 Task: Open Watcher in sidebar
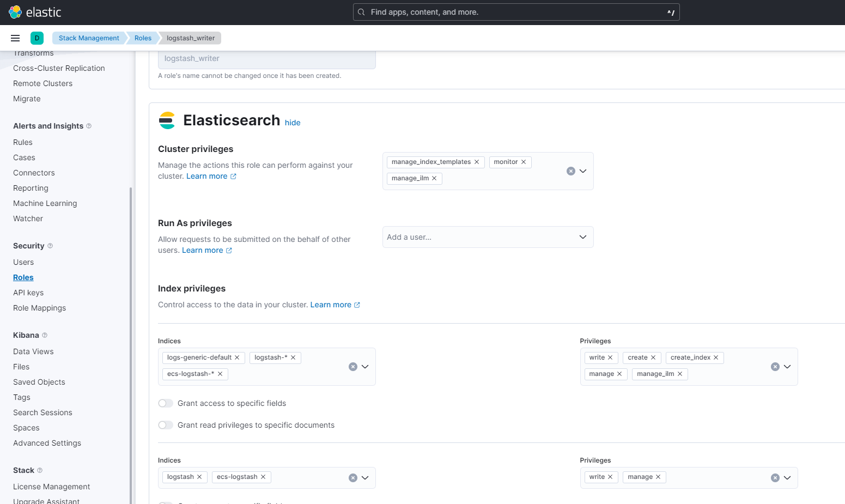28,218
